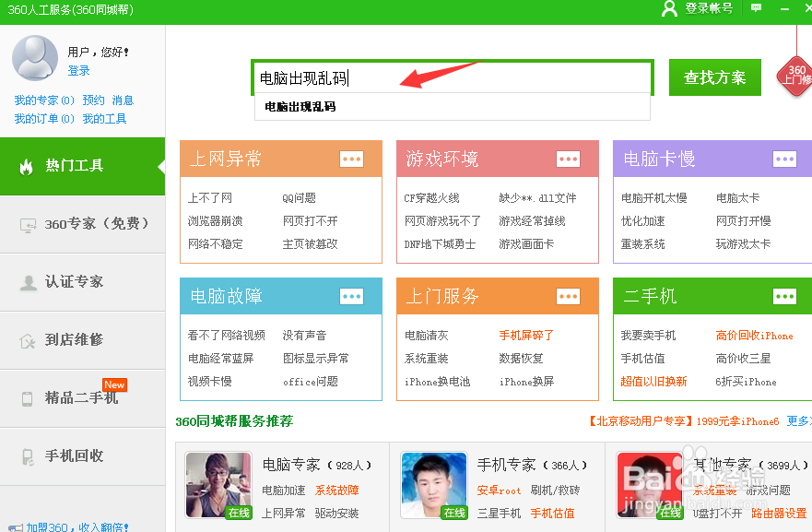Click 更多 link beside promotion
The width and height of the screenshot is (812, 532).
coord(797,421)
